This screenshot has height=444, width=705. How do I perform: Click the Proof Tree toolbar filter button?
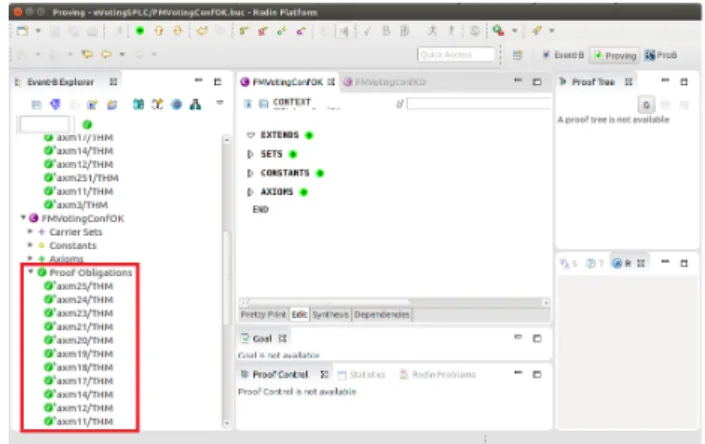(646, 105)
